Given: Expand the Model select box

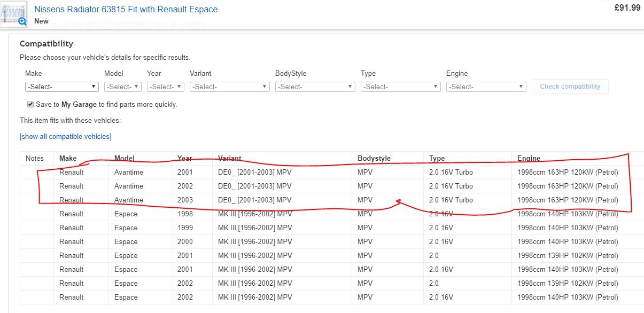Looking at the screenshot, I should coord(122,87).
